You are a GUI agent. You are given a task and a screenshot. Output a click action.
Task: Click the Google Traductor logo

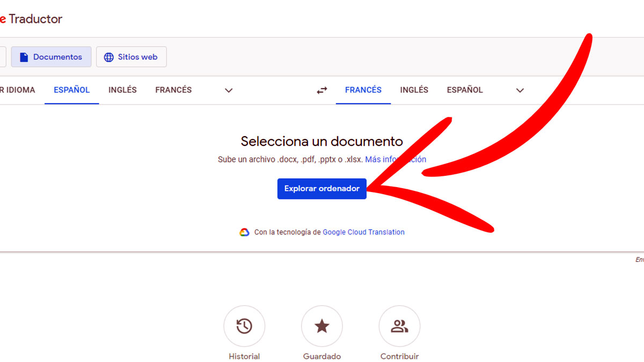[x=31, y=19]
